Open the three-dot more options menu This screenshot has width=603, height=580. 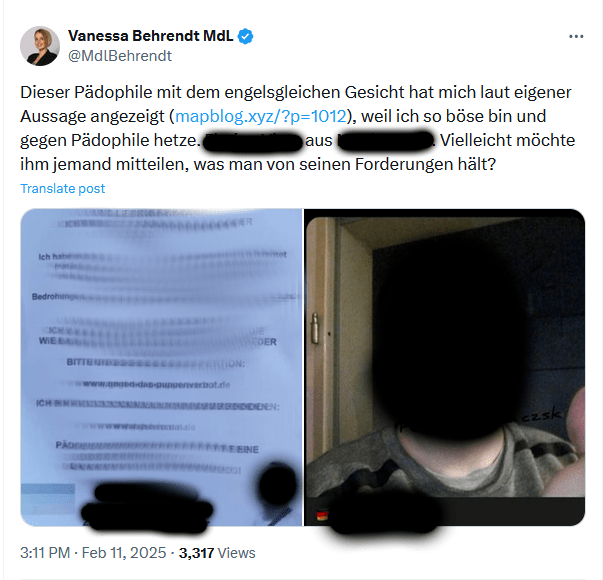(576, 37)
